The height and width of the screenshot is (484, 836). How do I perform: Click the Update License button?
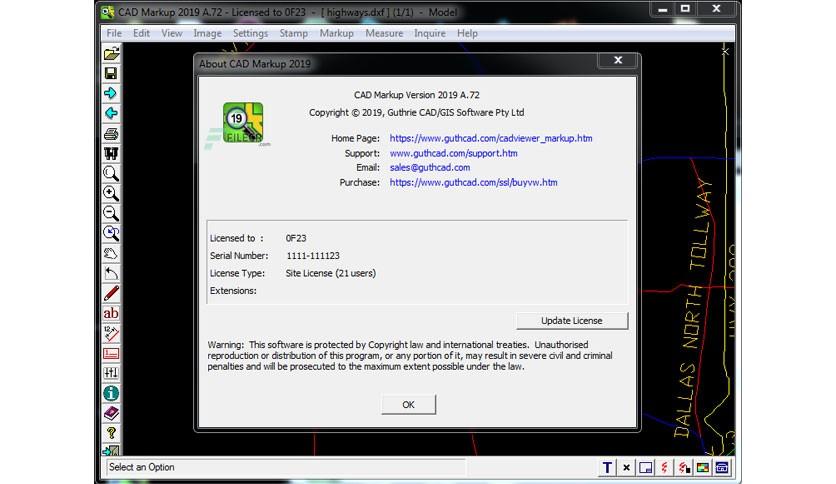pyautogui.click(x=572, y=320)
